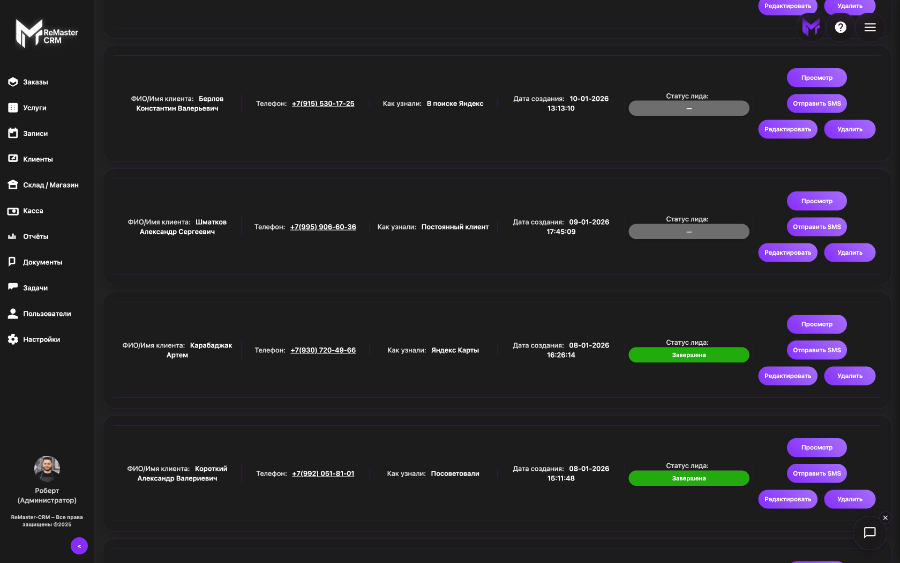Open the hamburger menu icon
This screenshot has width=900, height=563.
870,27
